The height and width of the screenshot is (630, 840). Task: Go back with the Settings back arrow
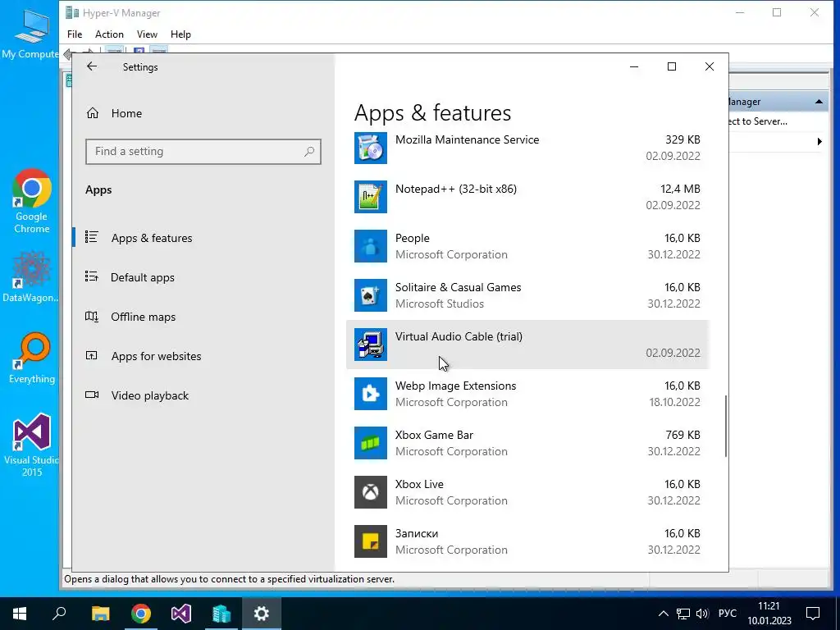click(92, 66)
